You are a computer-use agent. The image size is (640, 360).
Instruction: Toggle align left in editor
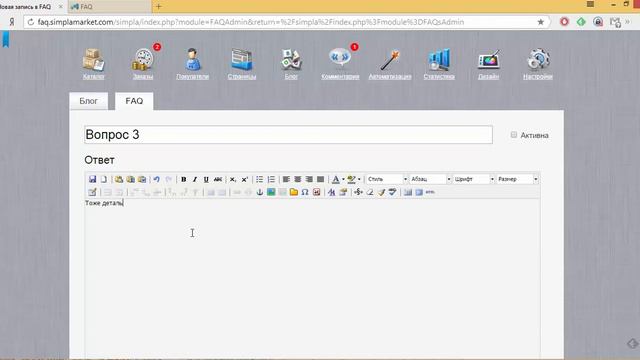(x=286, y=179)
